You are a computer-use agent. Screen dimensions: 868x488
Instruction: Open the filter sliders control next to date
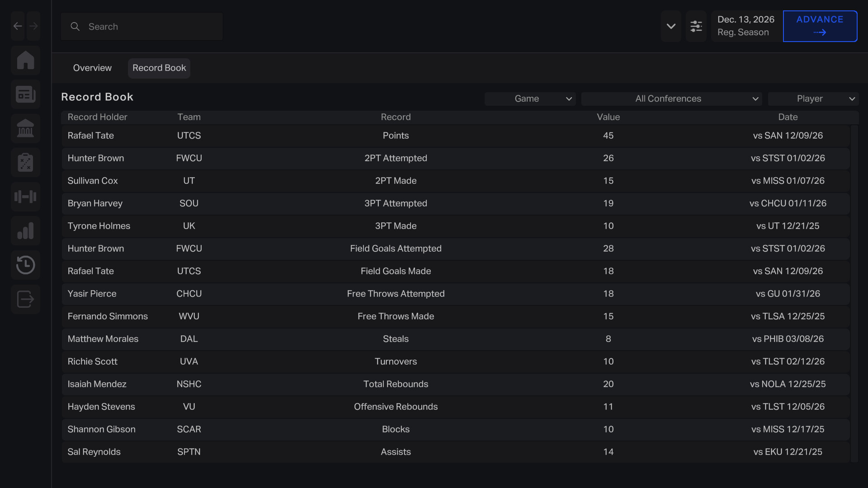pyautogui.click(x=696, y=26)
